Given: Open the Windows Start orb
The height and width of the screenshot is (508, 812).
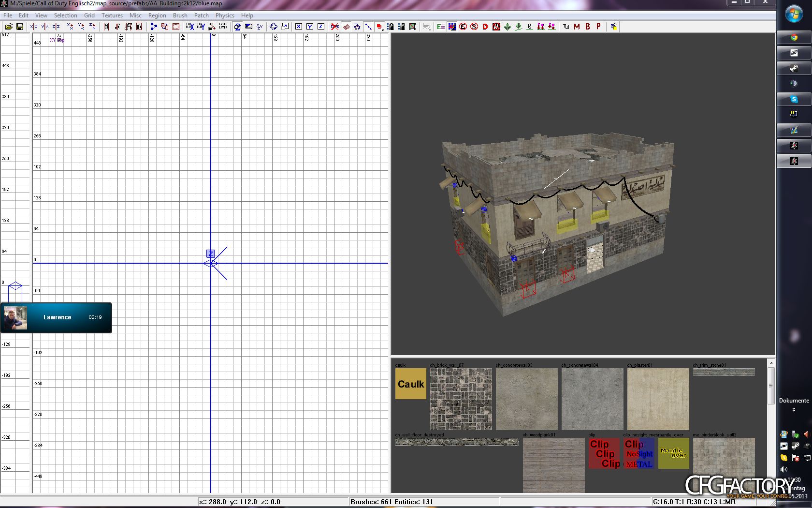Looking at the screenshot, I should pos(794,14).
